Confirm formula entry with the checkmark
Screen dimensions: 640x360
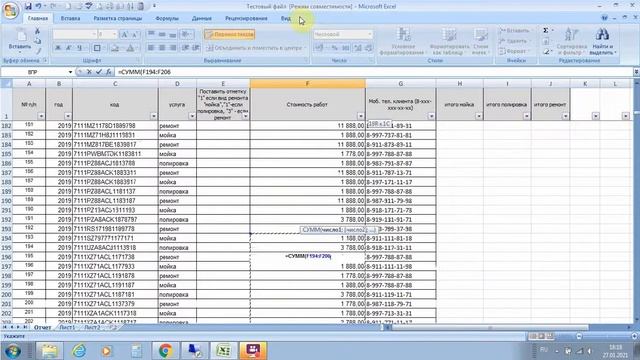pyautogui.click(x=99, y=72)
